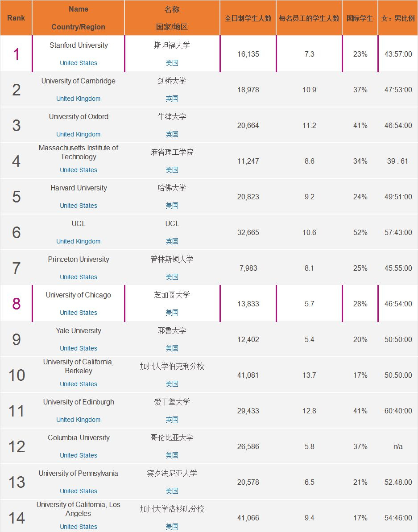Click the highlighted rank number 8
The width and height of the screenshot is (418, 532).
click(17, 304)
